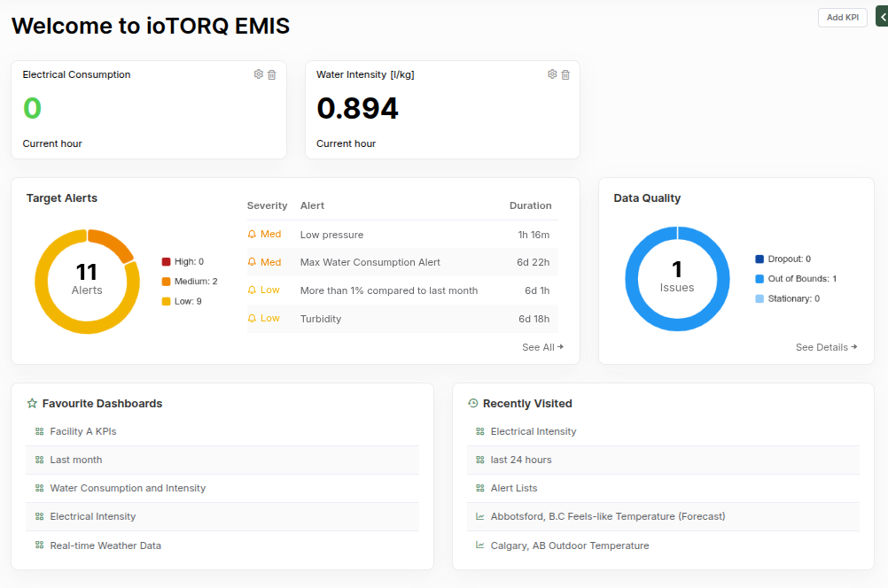Click the orange Medium legend swatch

pos(166,282)
